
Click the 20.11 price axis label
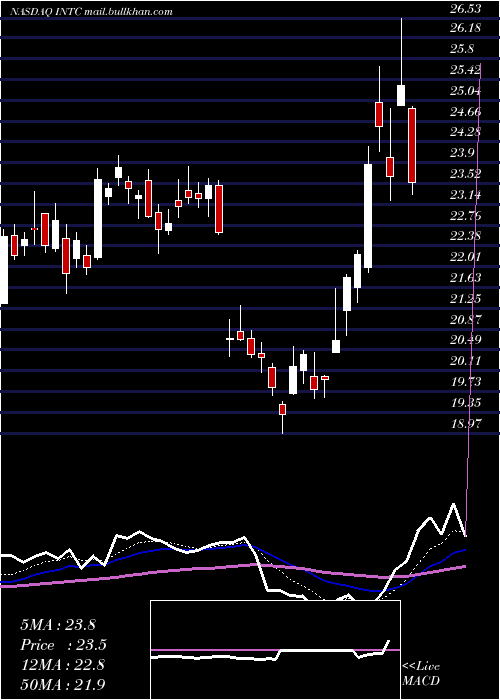[465, 361]
